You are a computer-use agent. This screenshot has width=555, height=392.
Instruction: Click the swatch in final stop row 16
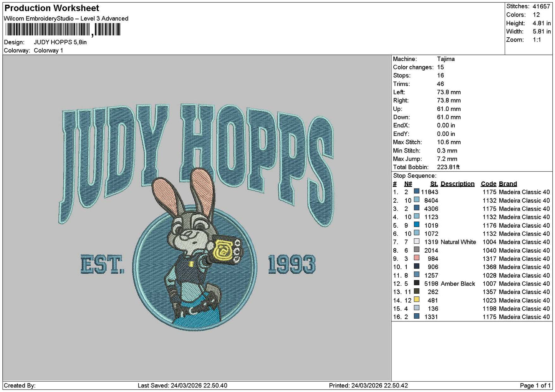point(416,316)
